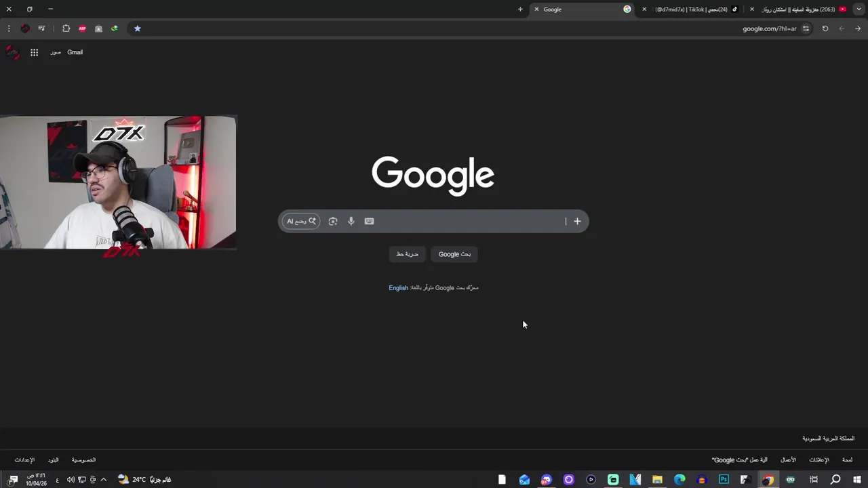This screenshot has height=488, width=868.
Task: Open the Windows Start menu
Action: point(857,480)
